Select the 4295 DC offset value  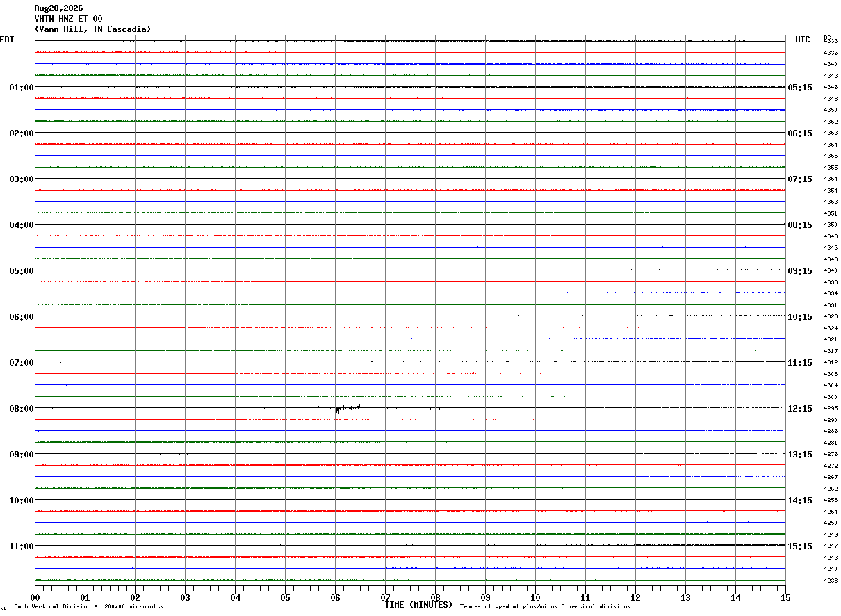(x=831, y=409)
